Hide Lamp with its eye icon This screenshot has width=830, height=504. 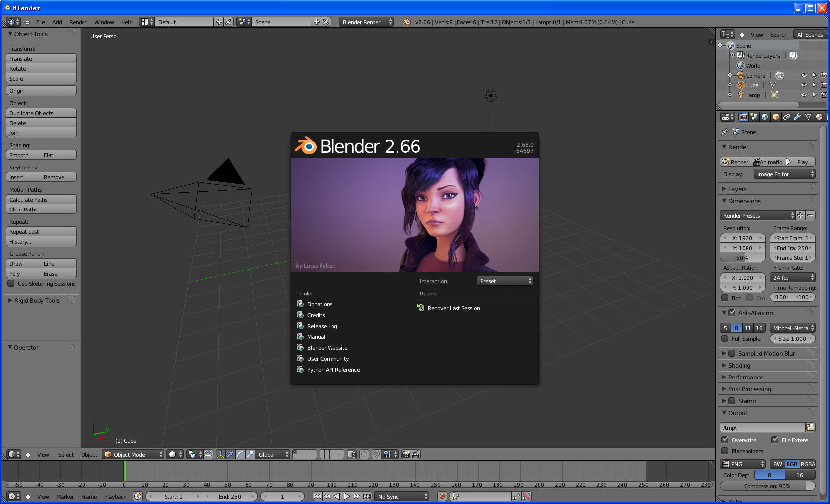click(x=804, y=95)
